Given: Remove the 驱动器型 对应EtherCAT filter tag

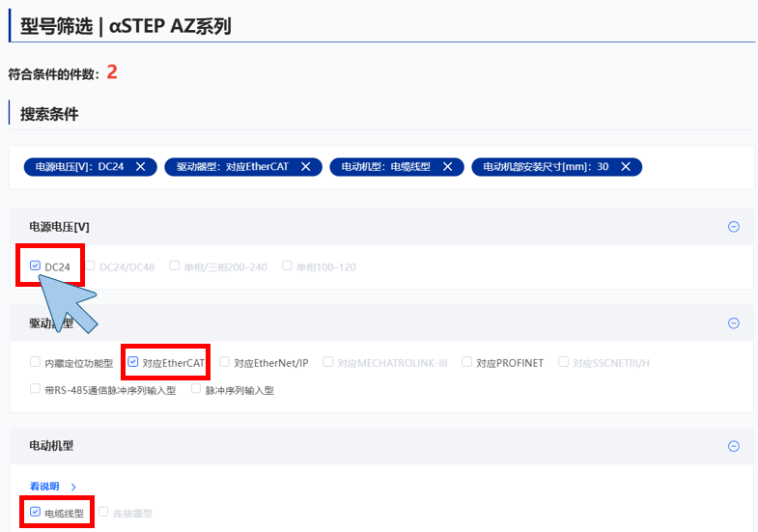Looking at the screenshot, I should [x=305, y=167].
